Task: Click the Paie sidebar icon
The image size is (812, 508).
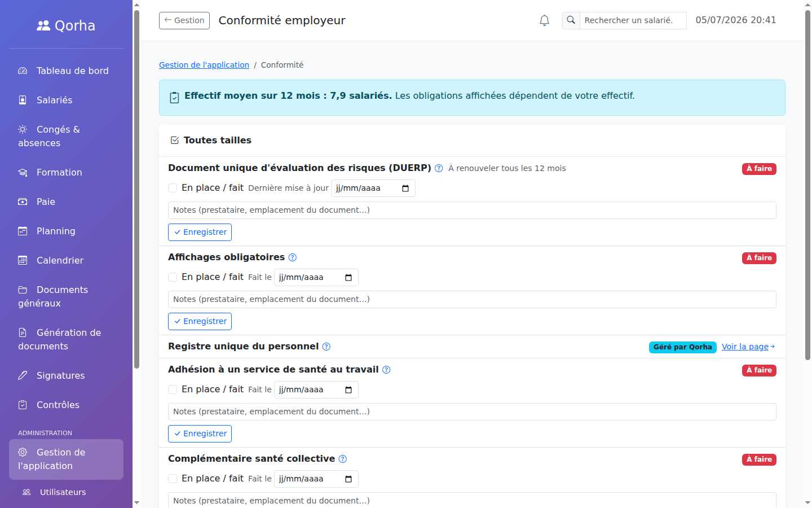Action: [23, 202]
